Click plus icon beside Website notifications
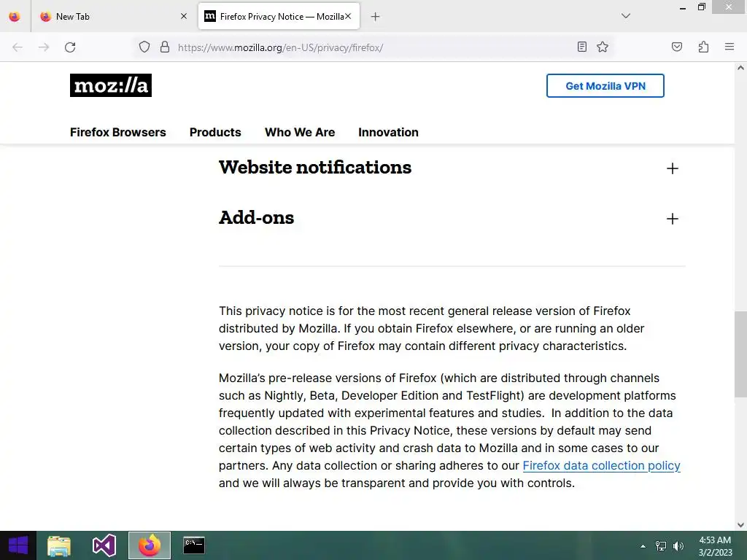The width and height of the screenshot is (747, 560). click(x=672, y=168)
